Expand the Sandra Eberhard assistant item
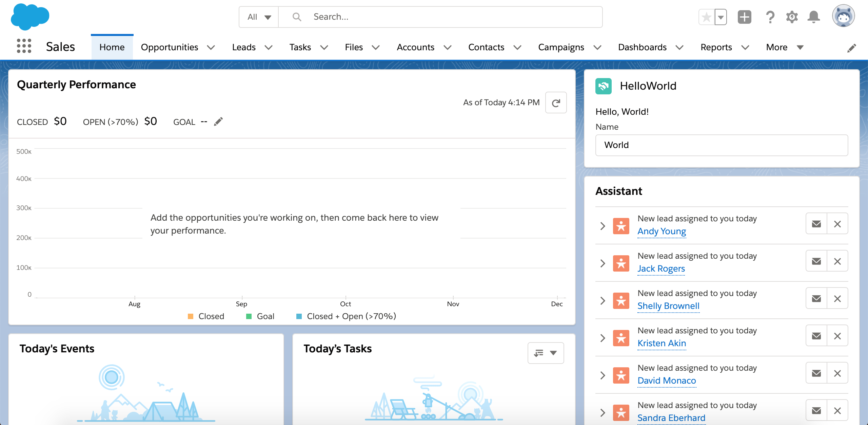868x425 pixels. click(603, 413)
